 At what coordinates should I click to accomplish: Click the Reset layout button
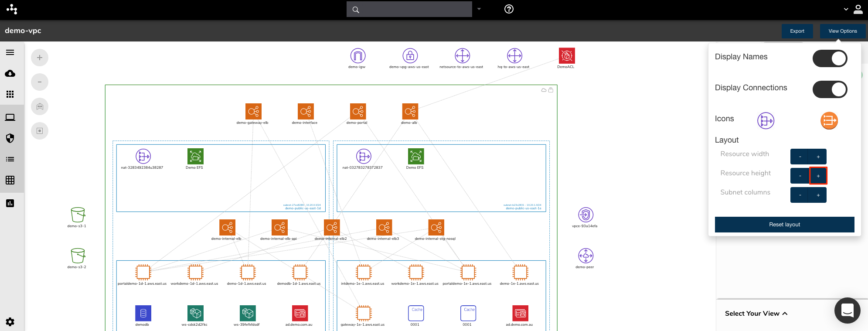pos(784,225)
